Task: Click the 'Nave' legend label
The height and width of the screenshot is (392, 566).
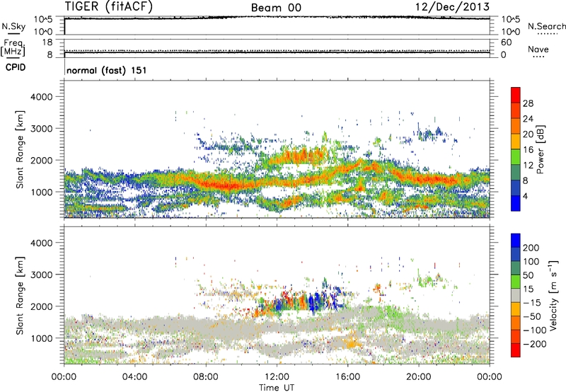Action: tap(538, 49)
